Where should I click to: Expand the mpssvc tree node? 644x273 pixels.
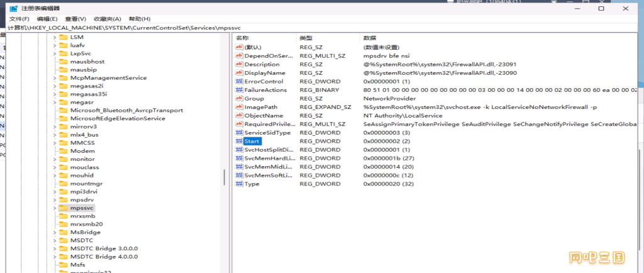coord(54,208)
